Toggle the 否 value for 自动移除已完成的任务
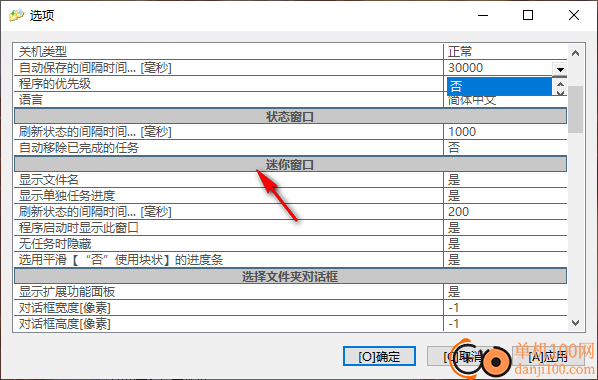This screenshot has width=598, height=380. (x=454, y=148)
